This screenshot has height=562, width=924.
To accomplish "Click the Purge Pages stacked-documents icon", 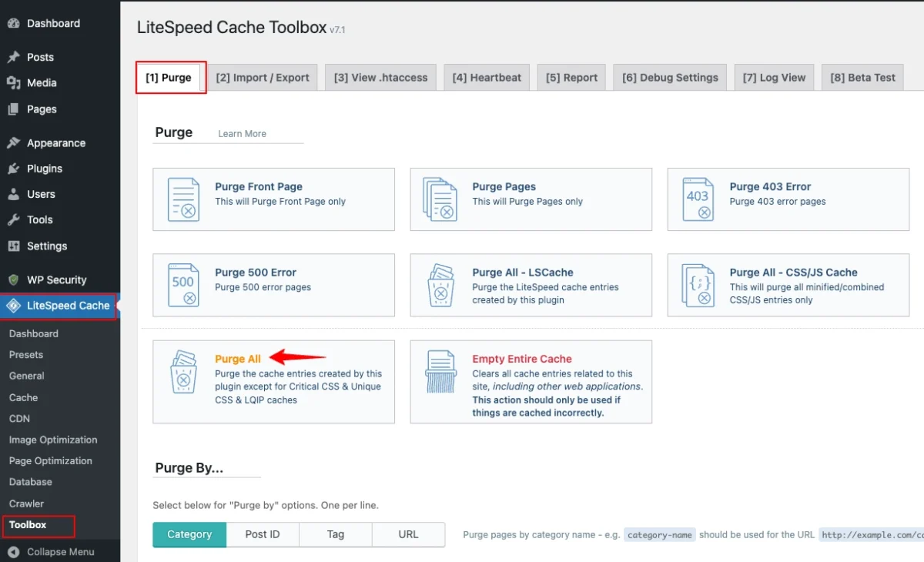I will tap(440, 199).
